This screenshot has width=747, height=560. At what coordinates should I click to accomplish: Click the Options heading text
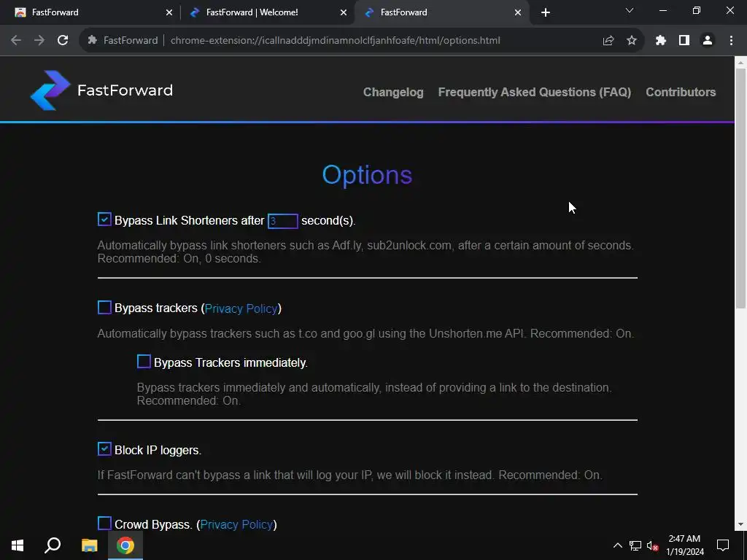(368, 175)
